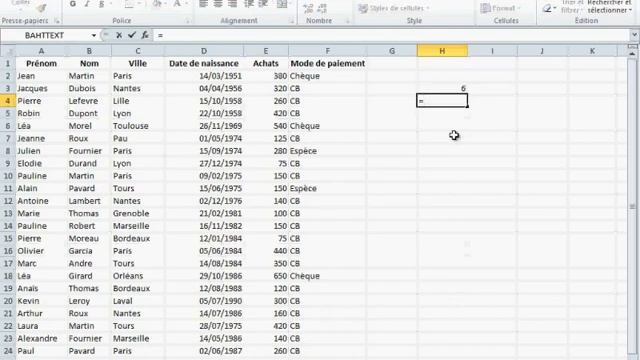This screenshot has height=360, width=640.
Task: Click the Mode de paiement header cell
Action: coord(327,64)
